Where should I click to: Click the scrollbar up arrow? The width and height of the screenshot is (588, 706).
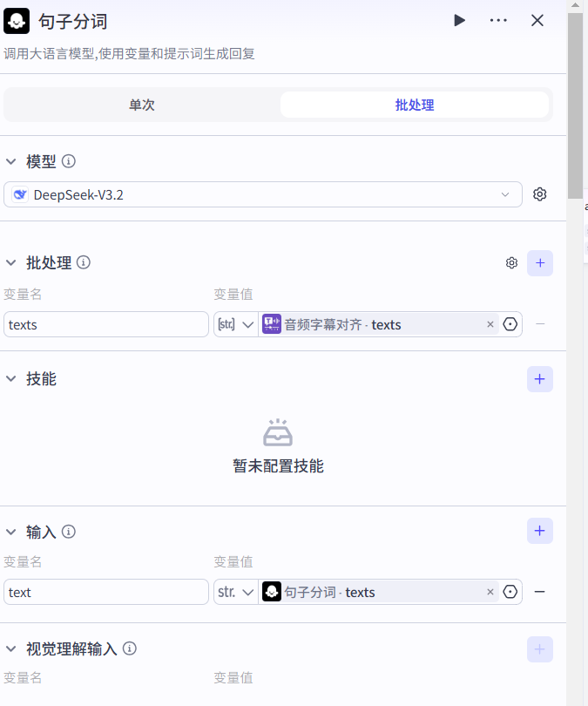tap(575, 5)
